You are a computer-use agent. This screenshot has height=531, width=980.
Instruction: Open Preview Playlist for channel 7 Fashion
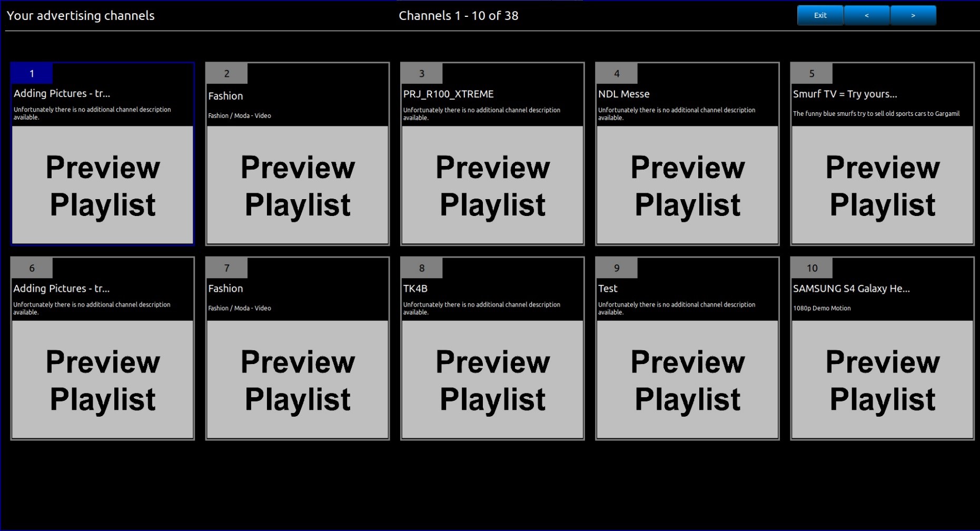pos(298,379)
